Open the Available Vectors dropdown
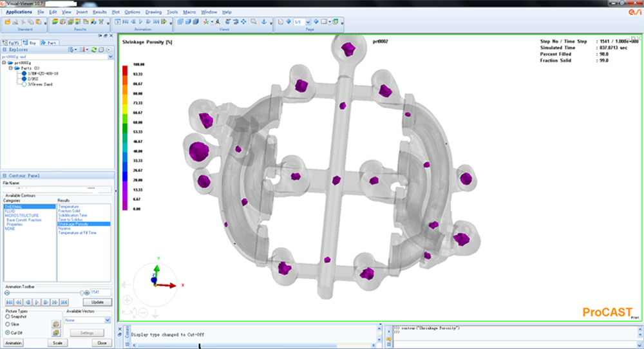 [x=107, y=320]
